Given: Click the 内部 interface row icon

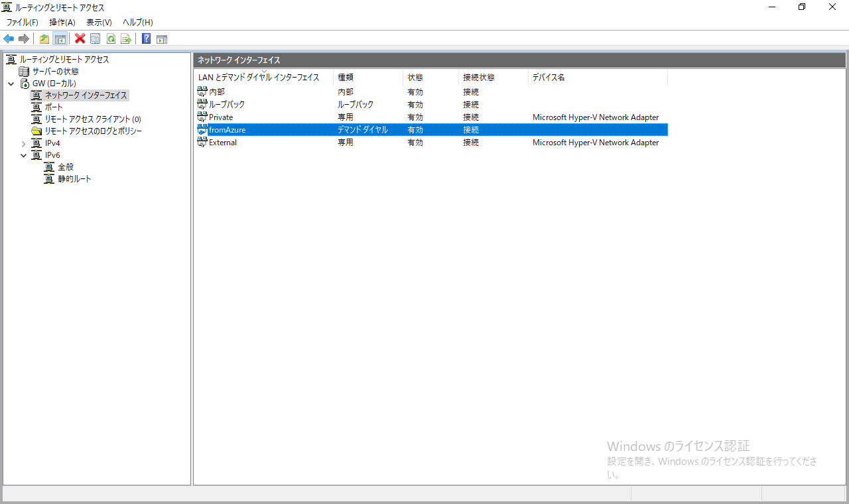Looking at the screenshot, I should click(202, 92).
